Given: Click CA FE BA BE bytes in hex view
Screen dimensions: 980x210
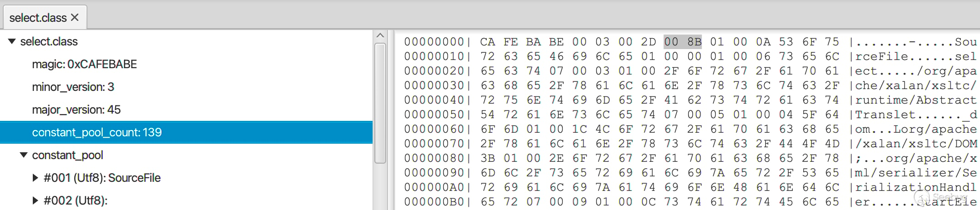Looking at the screenshot, I should pos(522,42).
